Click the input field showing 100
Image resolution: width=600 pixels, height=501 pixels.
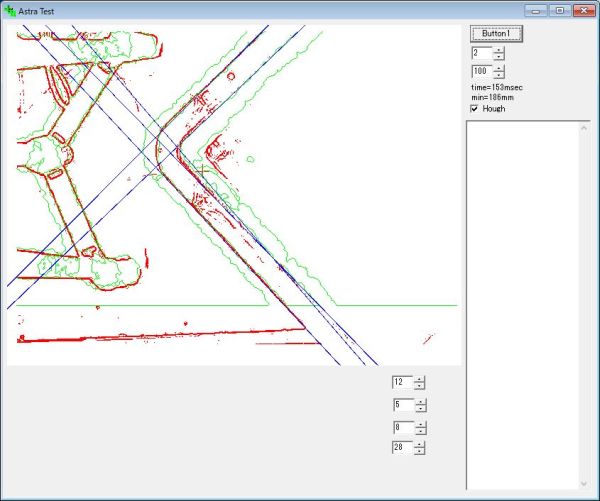[x=482, y=71]
